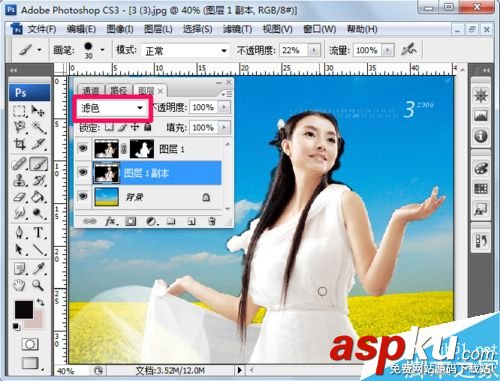The width and height of the screenshot is (500, 381).
Task: Toggle lock image pixels
Action: coord(122,127)
